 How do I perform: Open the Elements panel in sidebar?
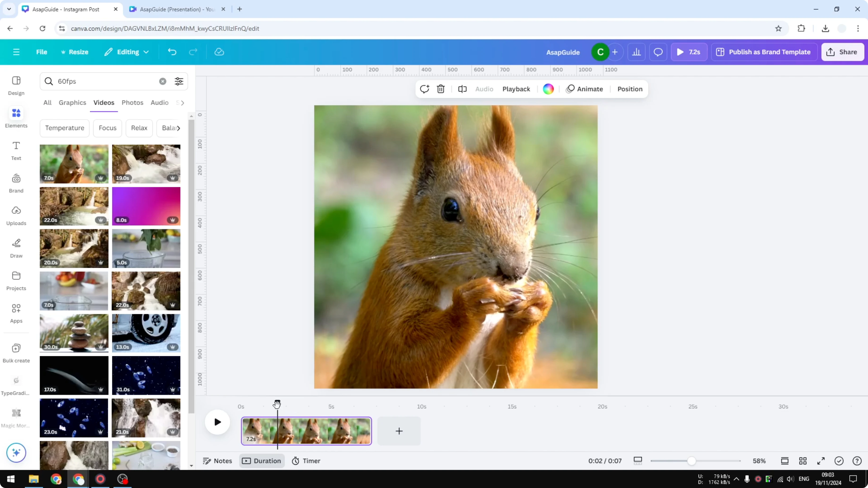point(16,117)
